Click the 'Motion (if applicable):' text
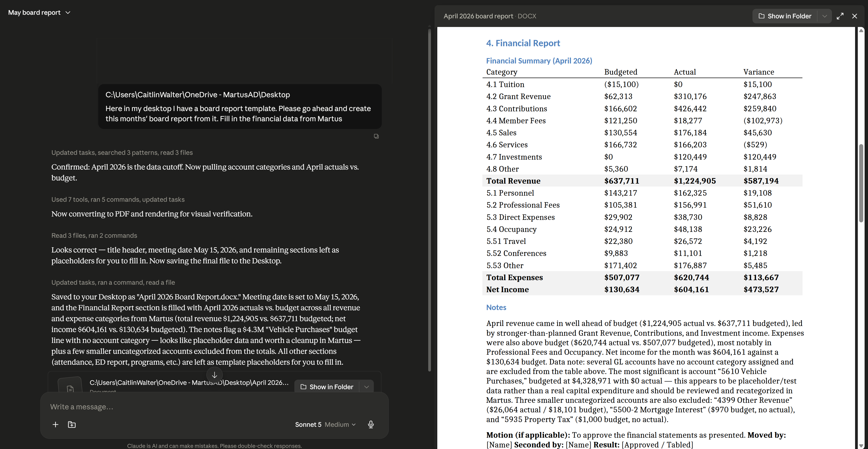 click(x=528, y=435)
